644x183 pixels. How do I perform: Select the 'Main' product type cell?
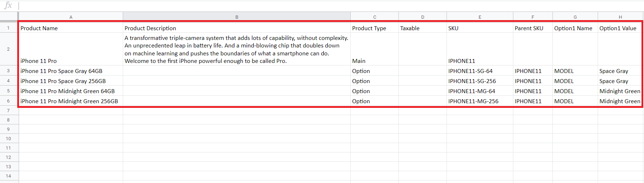coord(374,49)
